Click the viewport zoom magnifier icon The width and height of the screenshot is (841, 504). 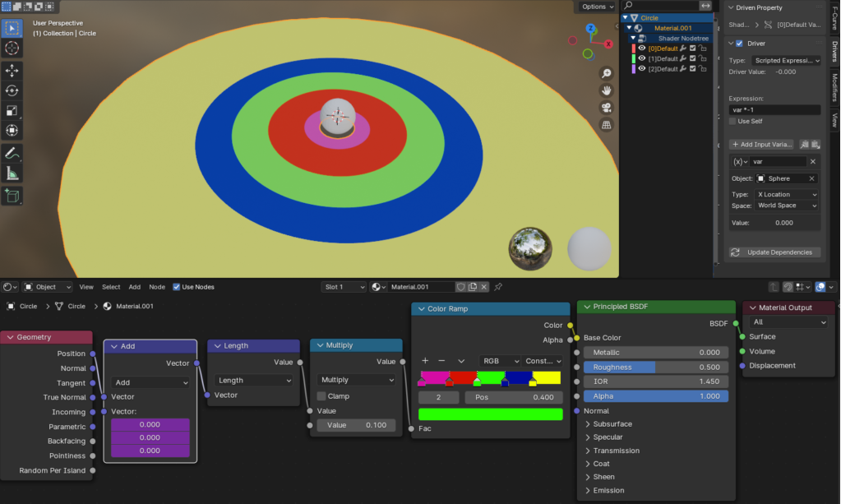(606, 73)
